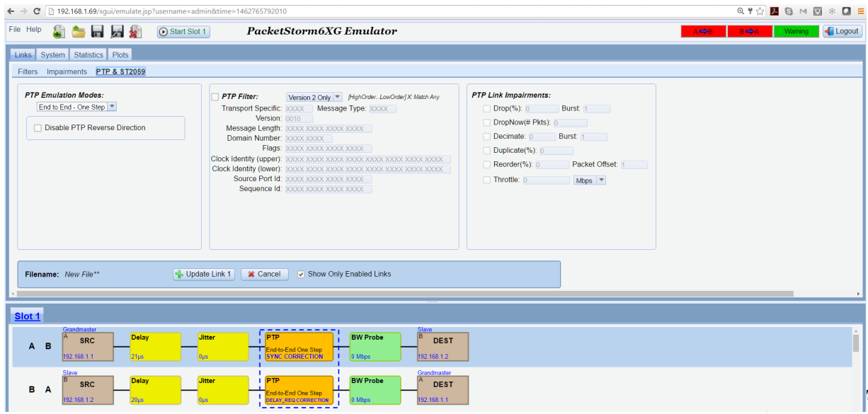Select the DEST block at 192.168.1.2

tap(443, 347)
